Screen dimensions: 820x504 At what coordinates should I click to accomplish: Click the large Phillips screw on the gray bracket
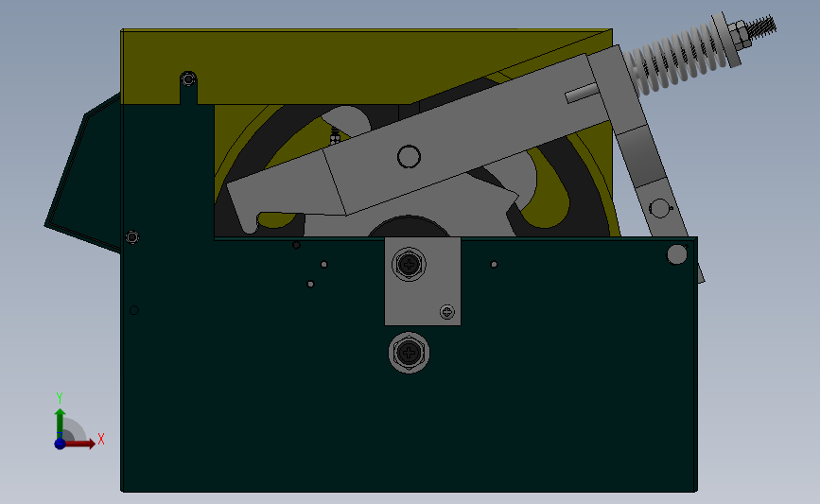(x=409, y=264)
